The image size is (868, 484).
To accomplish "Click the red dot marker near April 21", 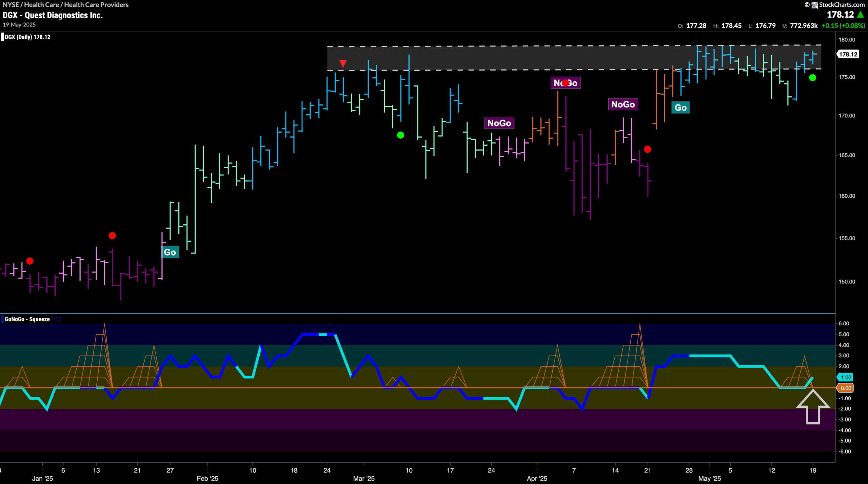I will 647,149.
